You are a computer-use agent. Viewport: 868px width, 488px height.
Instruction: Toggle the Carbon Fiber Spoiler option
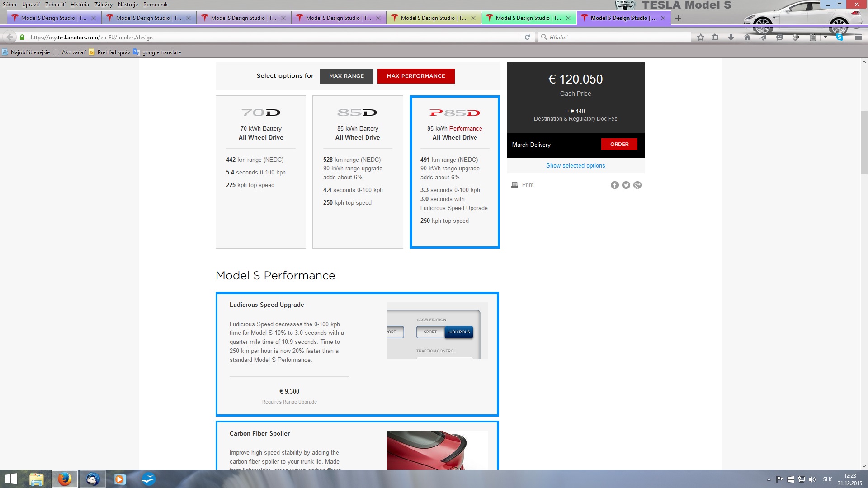coord(357,446)
